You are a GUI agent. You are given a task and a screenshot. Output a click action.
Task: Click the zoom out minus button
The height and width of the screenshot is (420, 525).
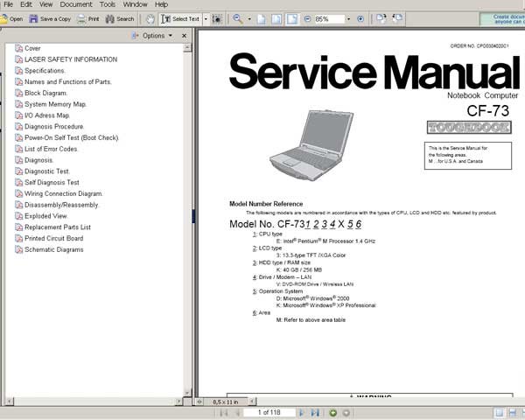click(x=307, y=19)
